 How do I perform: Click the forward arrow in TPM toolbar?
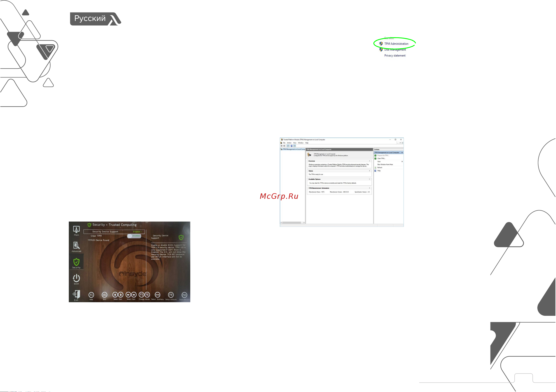coord(284,146)
